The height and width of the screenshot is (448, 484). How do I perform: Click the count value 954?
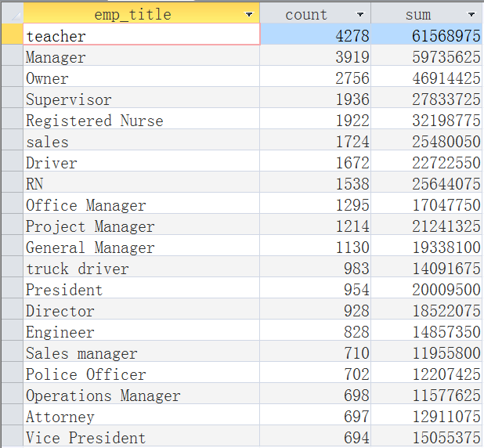[356, 290]
